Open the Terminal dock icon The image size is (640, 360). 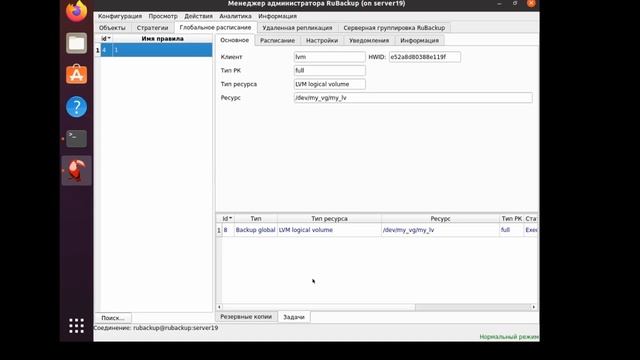[x=76, y=139]
